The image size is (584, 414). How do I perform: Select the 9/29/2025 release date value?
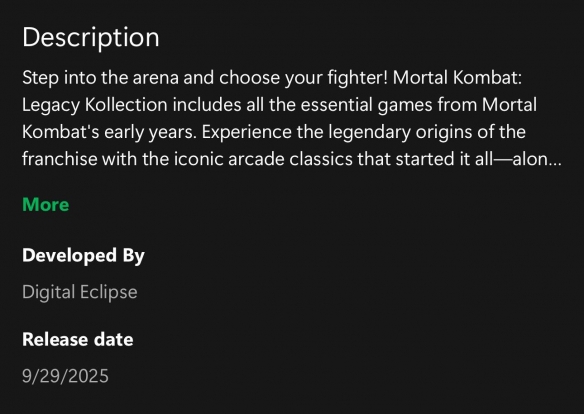point(65,376)
